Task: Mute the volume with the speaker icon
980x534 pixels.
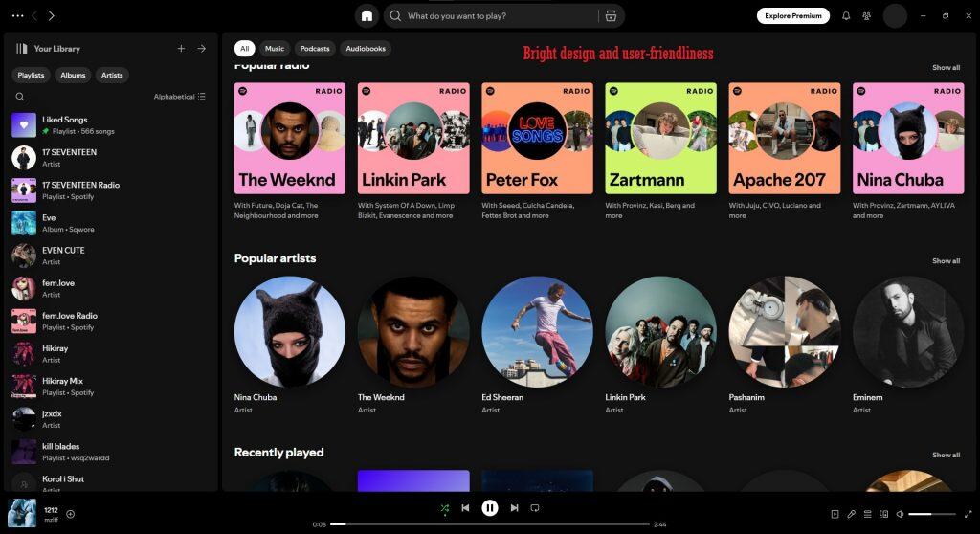Action: coord(900,514)
